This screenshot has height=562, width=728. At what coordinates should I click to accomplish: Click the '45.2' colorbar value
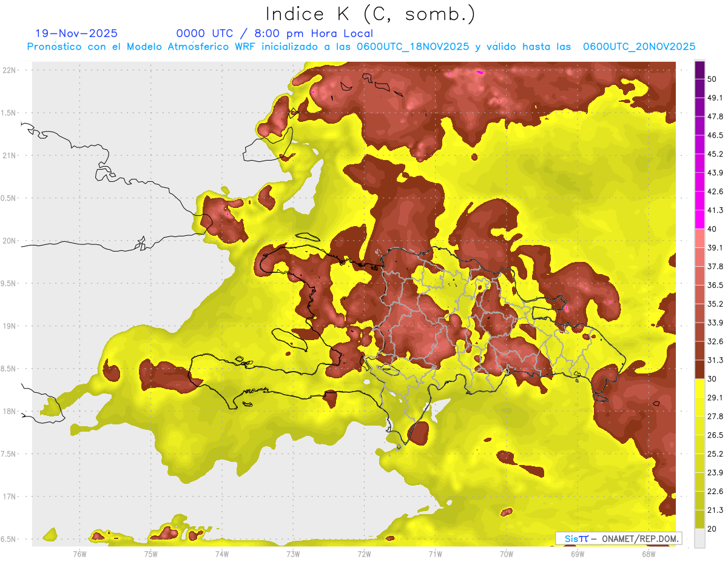point(716,154)
